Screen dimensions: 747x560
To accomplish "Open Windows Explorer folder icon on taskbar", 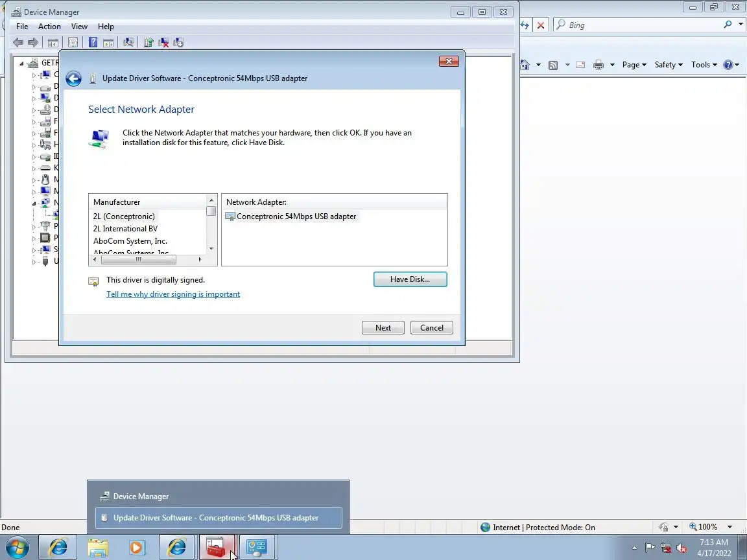I will (x=98, y=548).
